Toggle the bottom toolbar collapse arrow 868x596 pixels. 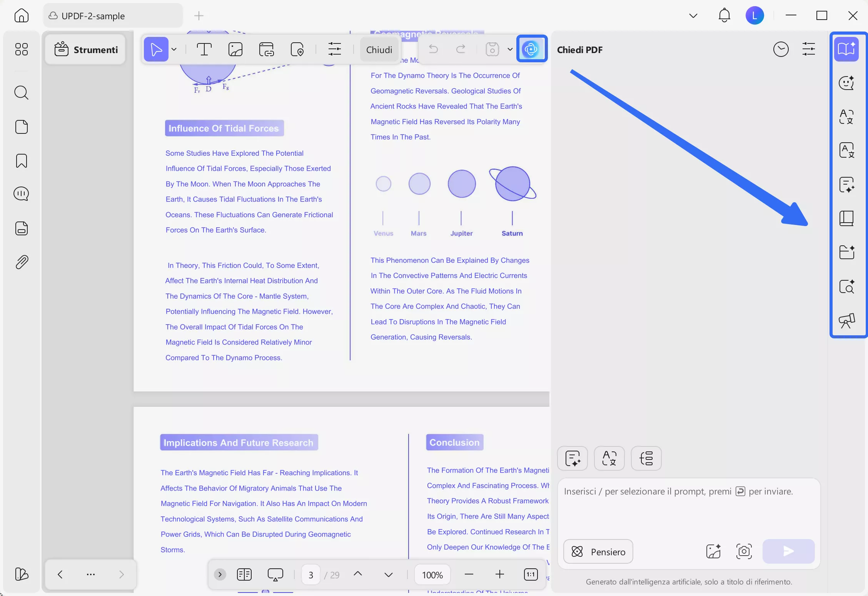tap(220, 574)
